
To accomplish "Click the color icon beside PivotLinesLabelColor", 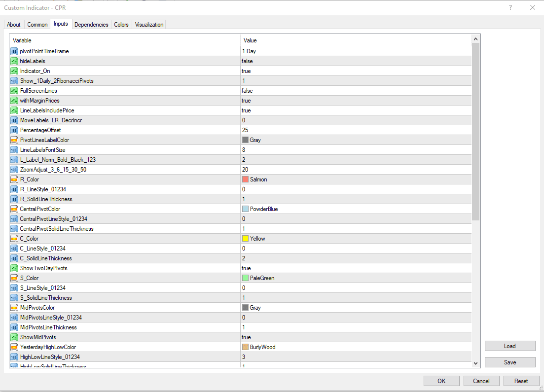I will coord(14,140).
